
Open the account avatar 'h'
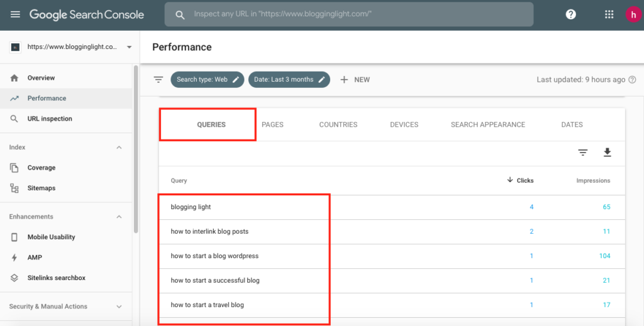coord(633,14)
